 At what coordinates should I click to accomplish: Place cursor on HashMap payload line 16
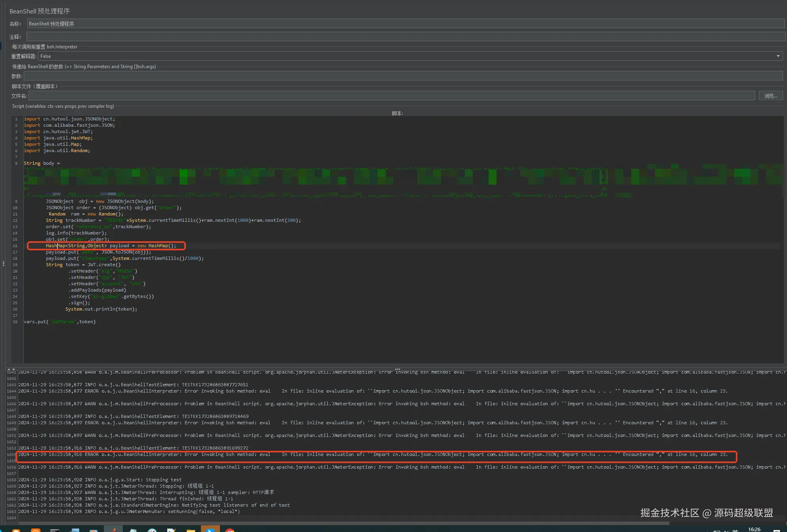(119, 246)
